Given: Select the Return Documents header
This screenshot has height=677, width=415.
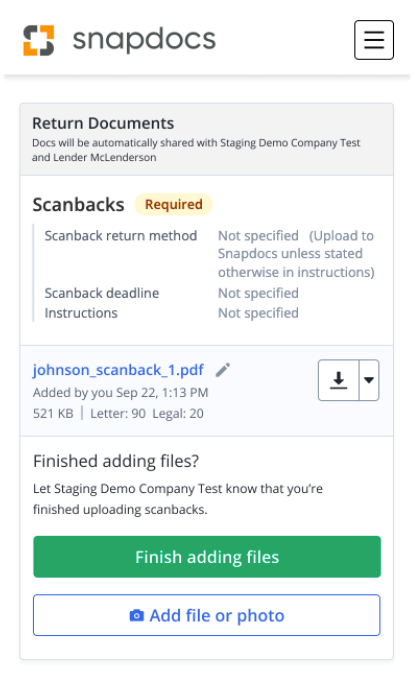Looking at the screenshot, I should tap(103, 123).
